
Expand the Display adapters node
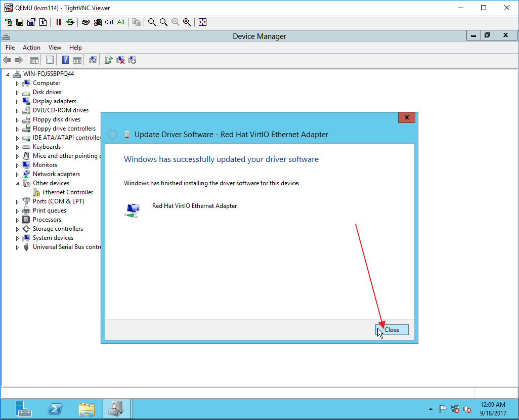[17, 102]
